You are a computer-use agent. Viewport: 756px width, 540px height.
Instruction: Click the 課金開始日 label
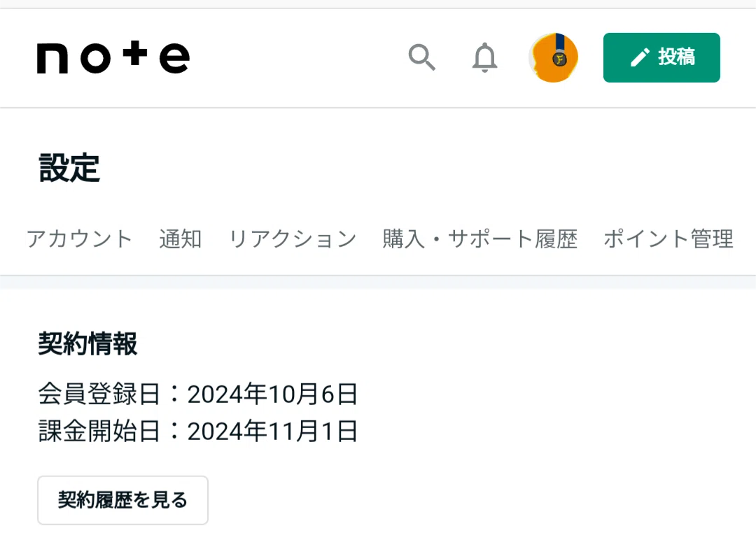point(99,431)
